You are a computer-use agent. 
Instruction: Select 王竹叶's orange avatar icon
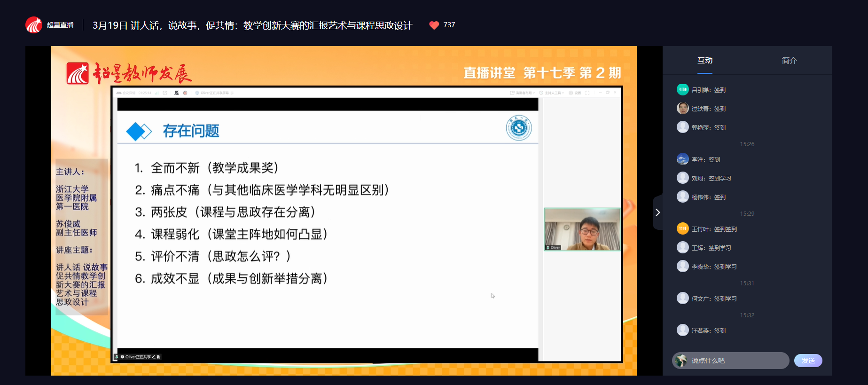682,228
